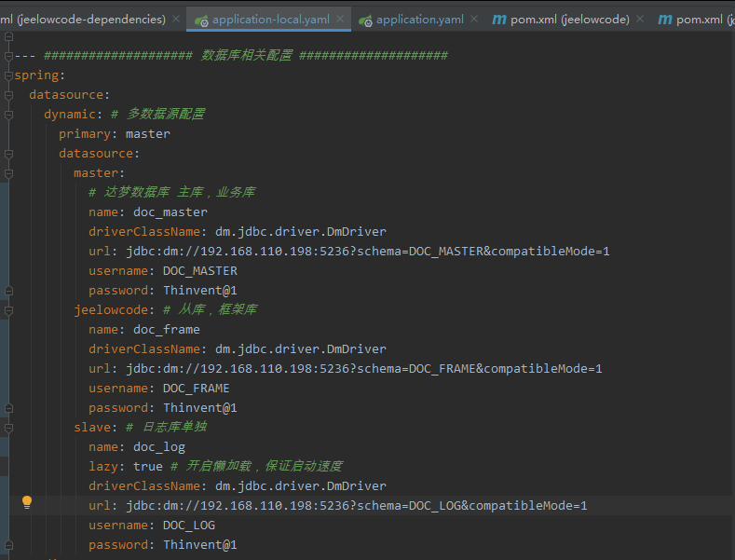
Task: Click Maven icon on the rightmost pom.xml tab
Action: pos(665,20)
